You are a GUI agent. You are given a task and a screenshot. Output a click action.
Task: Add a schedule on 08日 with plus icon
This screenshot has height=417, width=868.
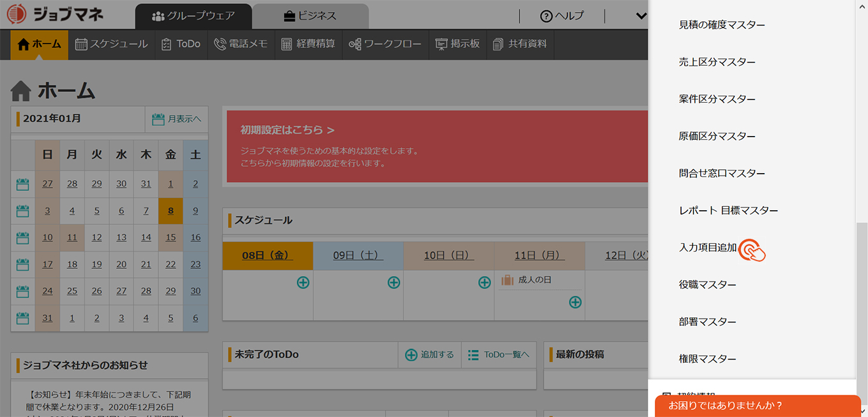coord(303,282)
